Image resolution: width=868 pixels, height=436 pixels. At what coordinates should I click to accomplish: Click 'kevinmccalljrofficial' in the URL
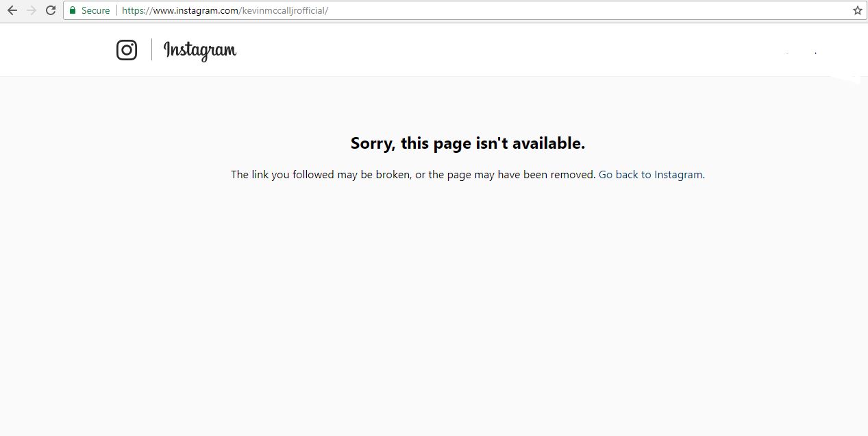283,10
